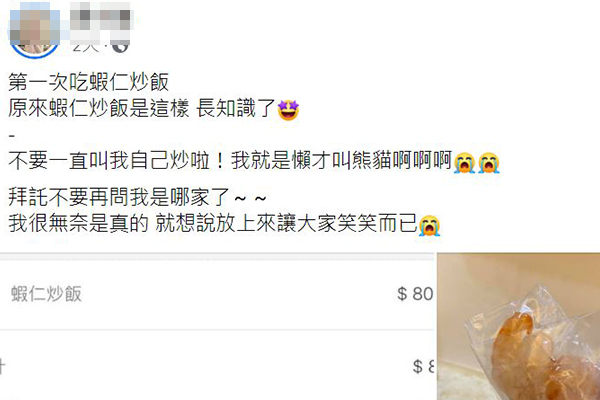Click the line 我很無奈是真的

tap(78, 223)
